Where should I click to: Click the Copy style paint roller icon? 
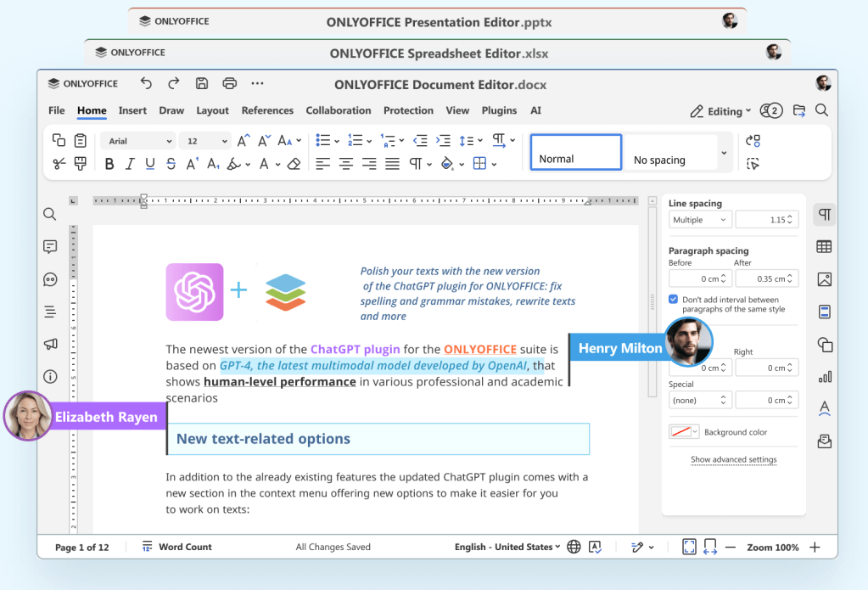81,164
